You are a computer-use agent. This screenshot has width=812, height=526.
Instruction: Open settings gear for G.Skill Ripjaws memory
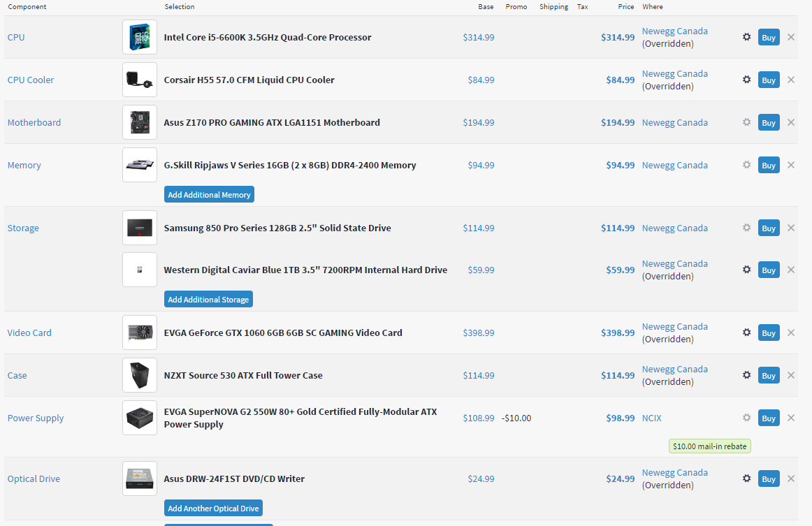pos(746,165)
